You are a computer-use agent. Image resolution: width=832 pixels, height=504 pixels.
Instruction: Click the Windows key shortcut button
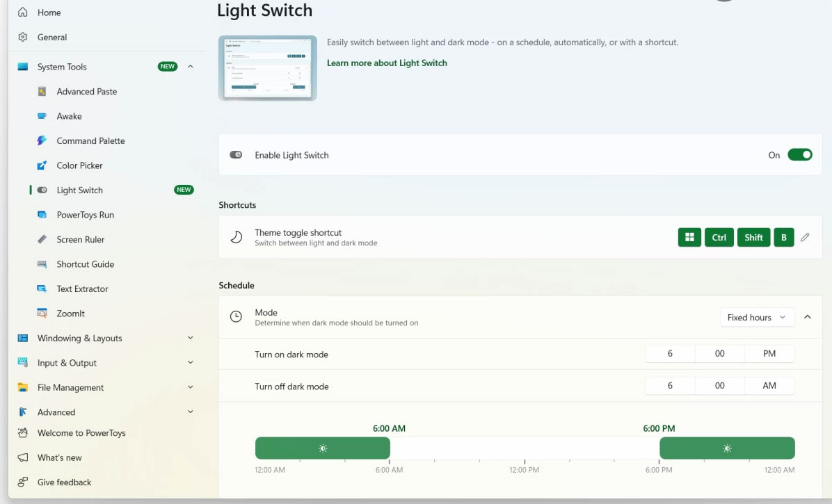(x=689, y=237)
